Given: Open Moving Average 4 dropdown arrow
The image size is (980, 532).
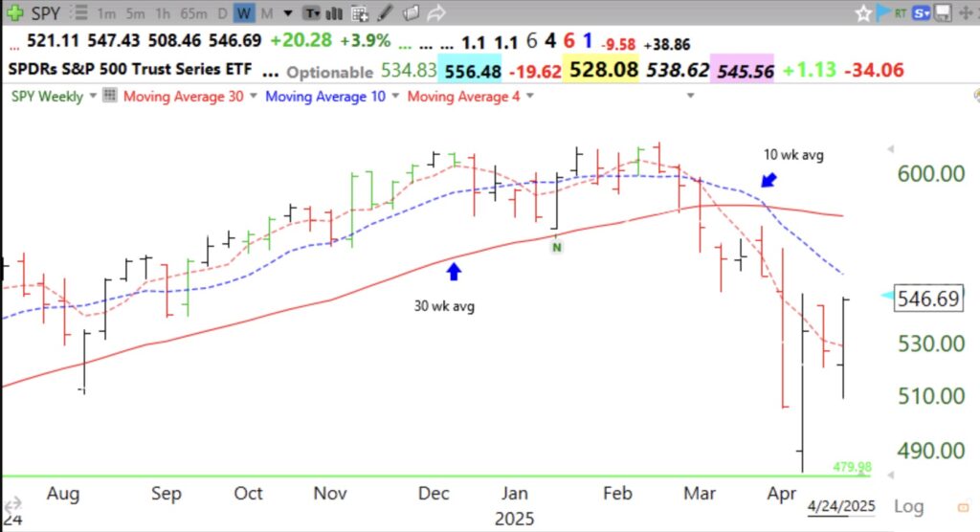Looking at the screenshot, I should (x=530, y=96).
